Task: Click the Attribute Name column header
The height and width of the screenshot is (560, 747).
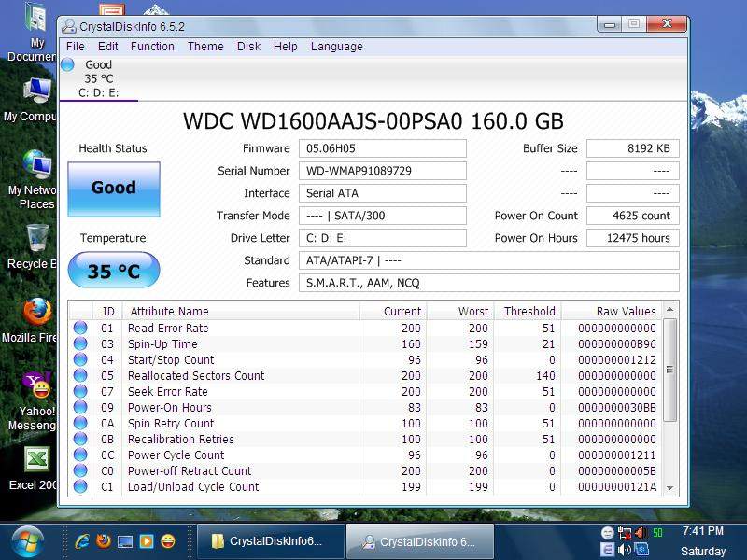Action: point(241,311)
